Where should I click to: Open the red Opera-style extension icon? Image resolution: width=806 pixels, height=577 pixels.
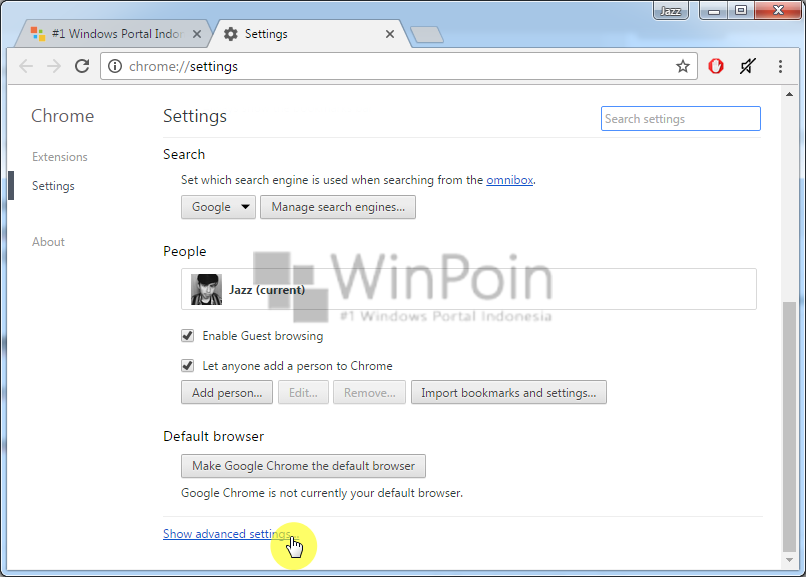coord(716,66)
